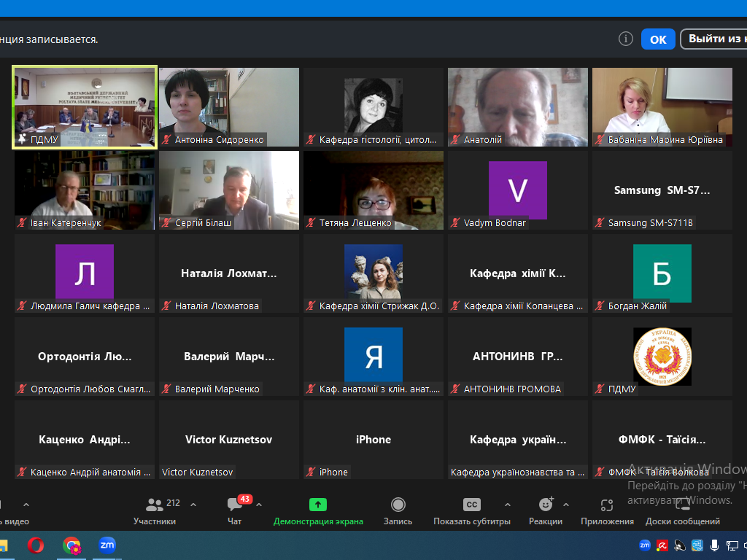Click muted mic icon beside Vadym Bodnar
The image size is (747, 560).
(x=455, y=222)
